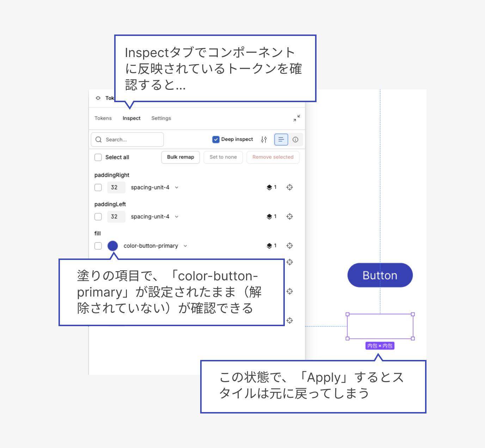Check the paddingLeft token checkbox

tap(98, 217)
